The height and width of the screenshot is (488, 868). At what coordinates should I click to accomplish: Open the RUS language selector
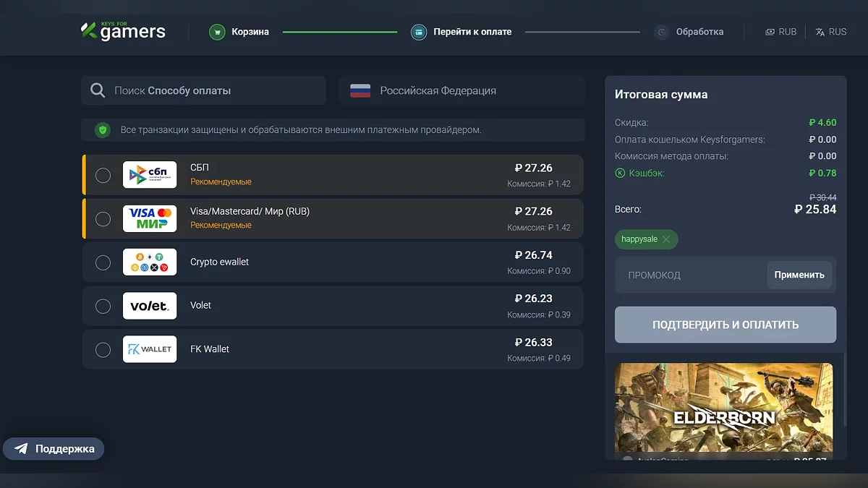[831, 32]
